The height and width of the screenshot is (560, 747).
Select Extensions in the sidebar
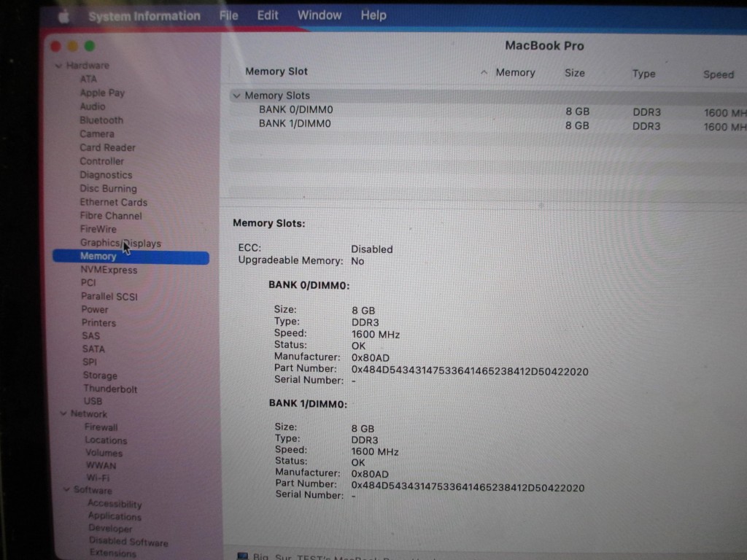tap(112, 553)
